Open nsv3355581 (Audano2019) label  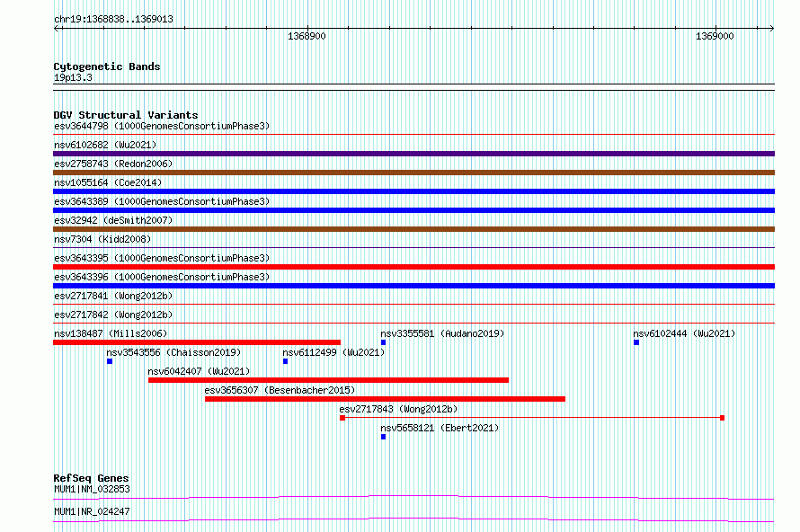442,333
